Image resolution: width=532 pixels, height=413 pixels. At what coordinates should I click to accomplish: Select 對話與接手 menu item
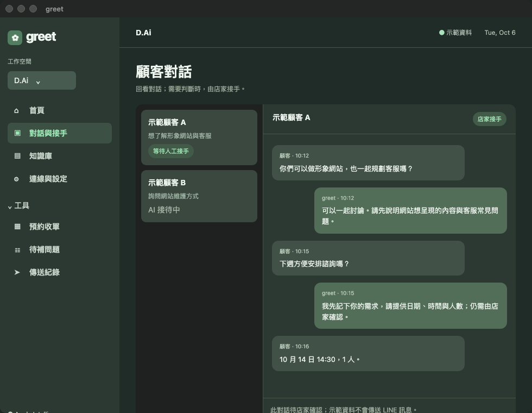(x=60, y=133)
